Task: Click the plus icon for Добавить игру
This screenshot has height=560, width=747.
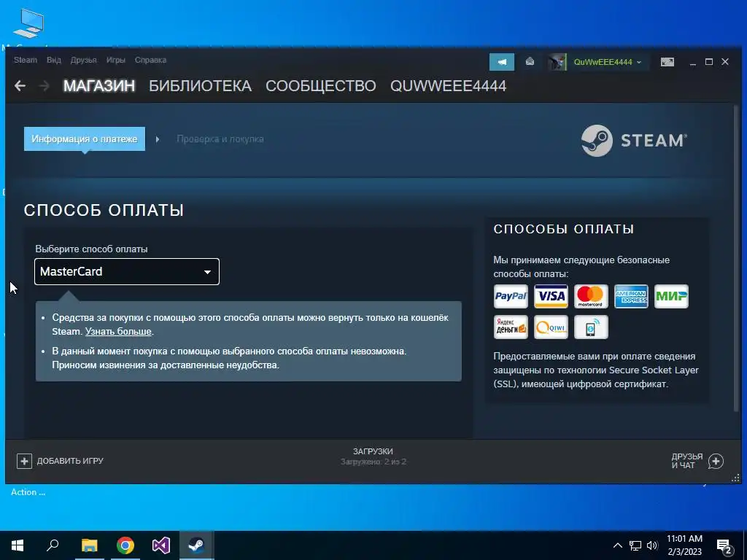Action: click(x=24, y=461)
